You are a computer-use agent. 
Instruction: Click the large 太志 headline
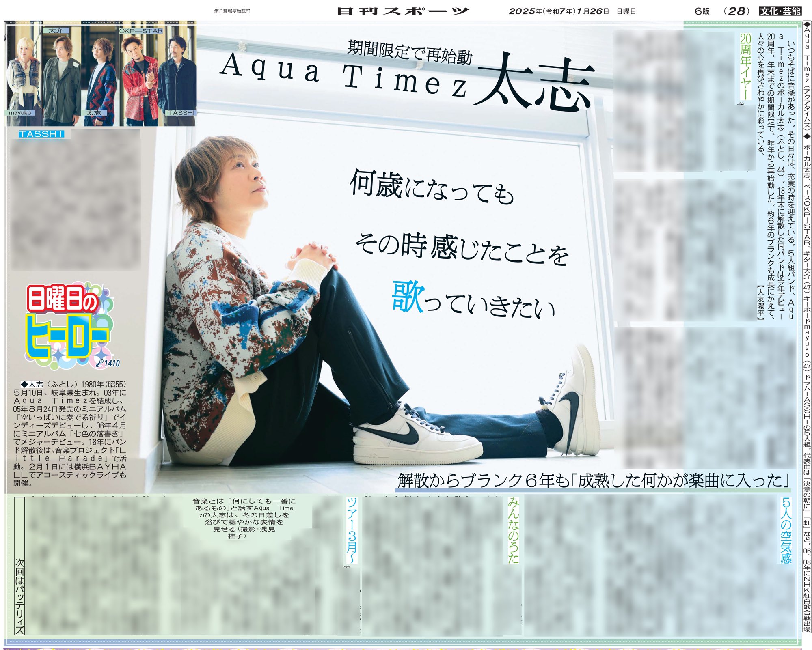pyautogui.click(x=534, y=83)
